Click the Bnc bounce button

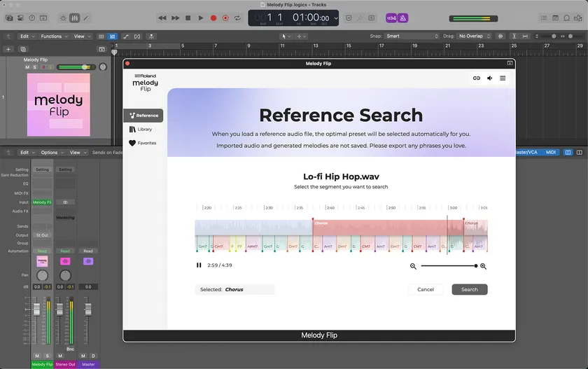point(70,349)
